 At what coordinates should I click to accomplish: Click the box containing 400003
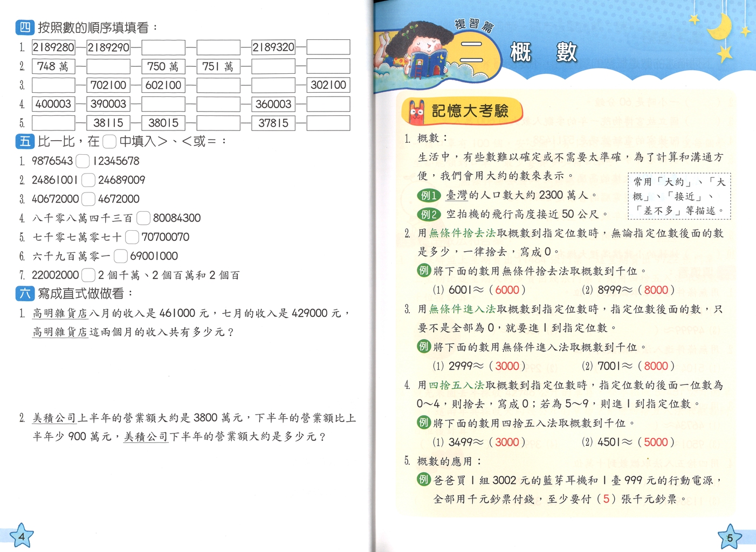(53, 104)
